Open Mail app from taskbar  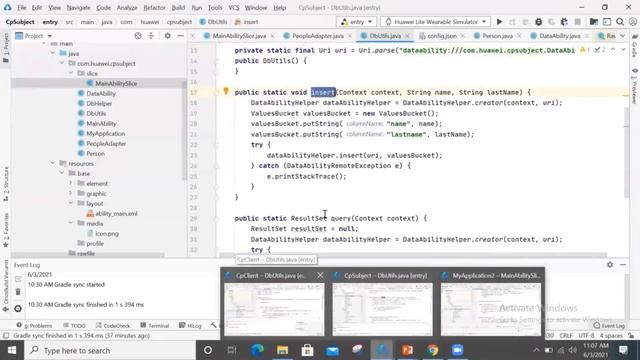point(332,350)
